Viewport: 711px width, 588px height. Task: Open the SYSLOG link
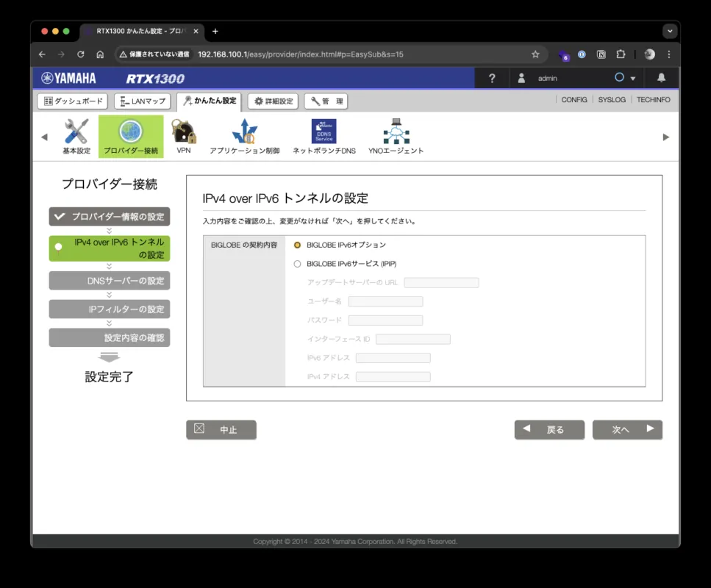[612, 100]
